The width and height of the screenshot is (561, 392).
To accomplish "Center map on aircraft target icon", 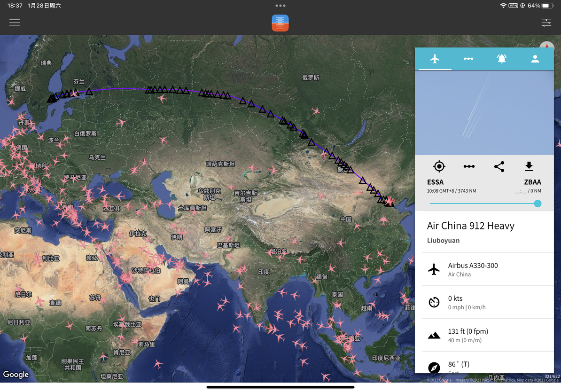I will [439, 166].
